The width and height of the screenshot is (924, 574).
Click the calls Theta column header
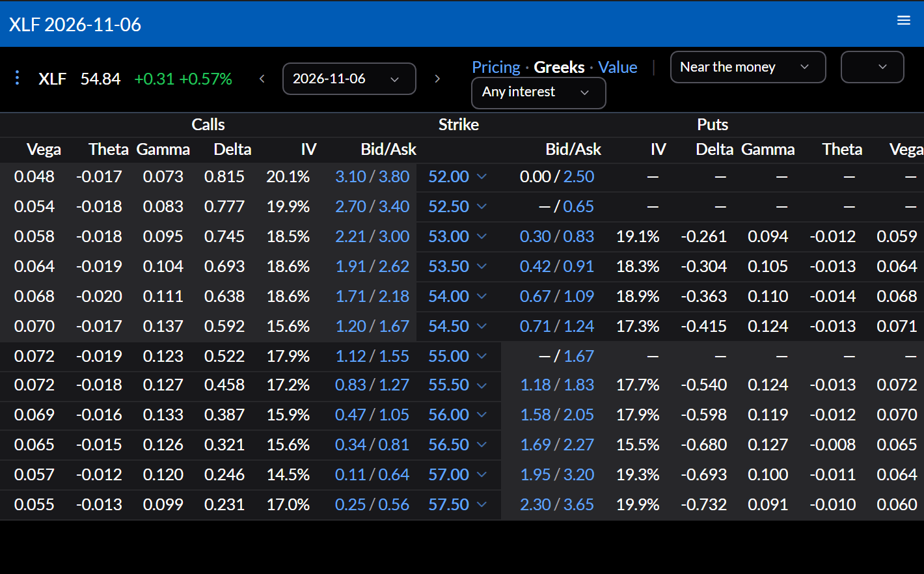coord(109,149)
